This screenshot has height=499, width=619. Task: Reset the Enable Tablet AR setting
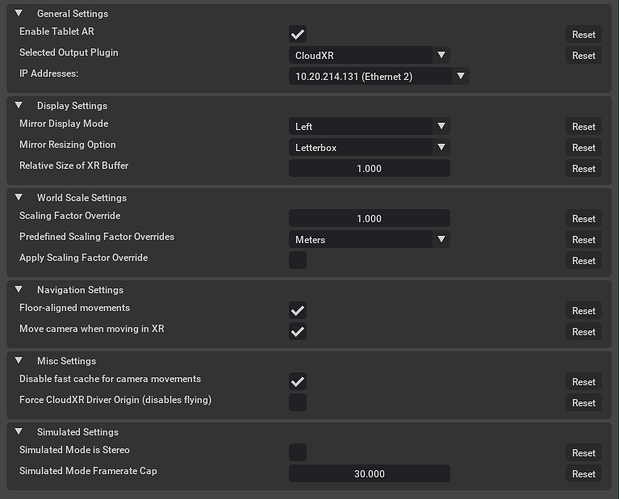(583, 34)
